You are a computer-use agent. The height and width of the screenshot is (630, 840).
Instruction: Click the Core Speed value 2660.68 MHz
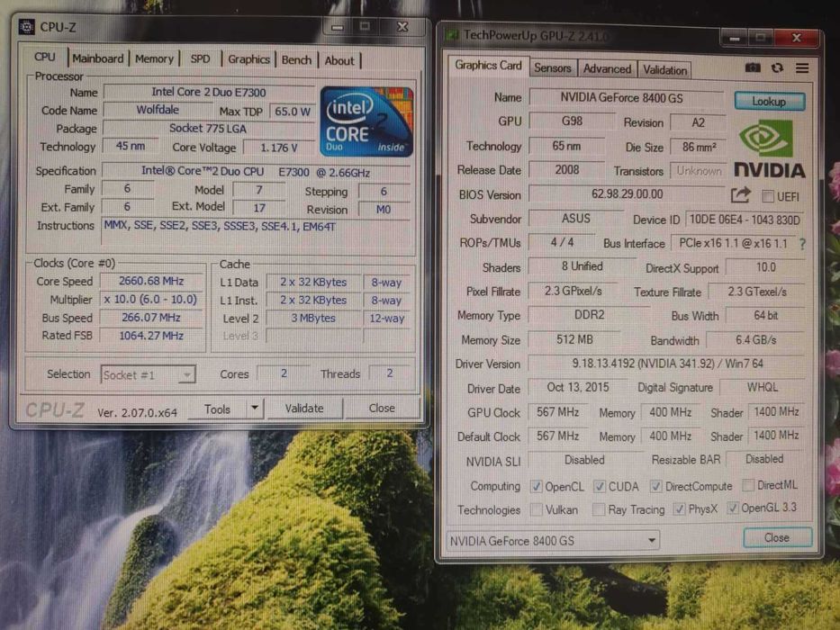(151, 281)
